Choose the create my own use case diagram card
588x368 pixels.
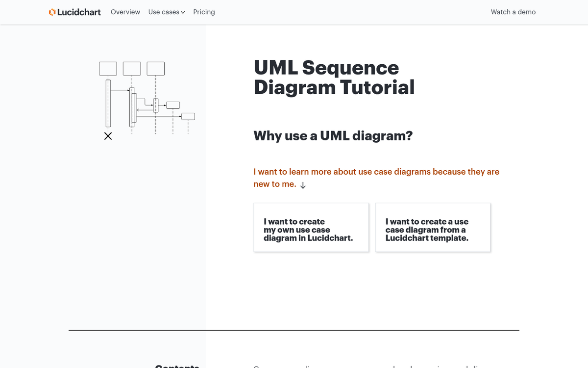coord(311,227)
